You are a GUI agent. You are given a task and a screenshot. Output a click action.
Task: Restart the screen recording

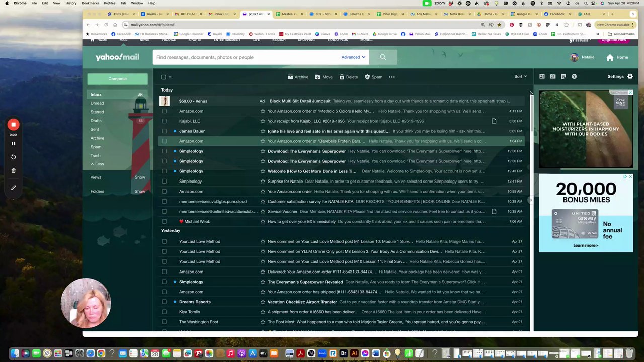pyautogui.click(x=14, y=157)
